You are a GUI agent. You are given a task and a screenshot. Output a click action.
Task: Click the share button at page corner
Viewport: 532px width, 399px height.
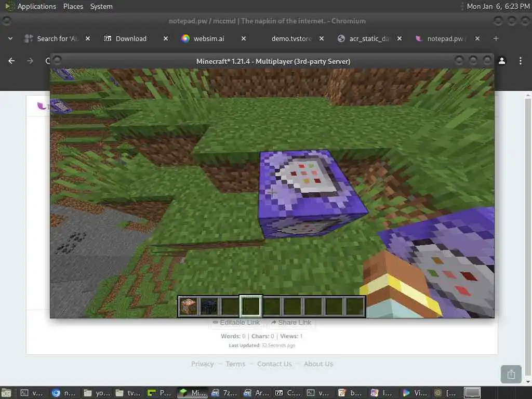[511, 374]
